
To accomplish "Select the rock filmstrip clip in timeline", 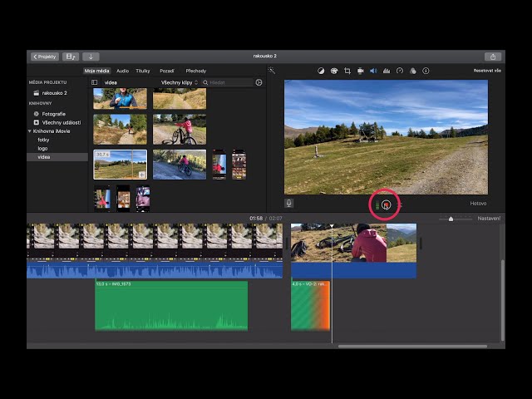I will [x=155, y=251].
